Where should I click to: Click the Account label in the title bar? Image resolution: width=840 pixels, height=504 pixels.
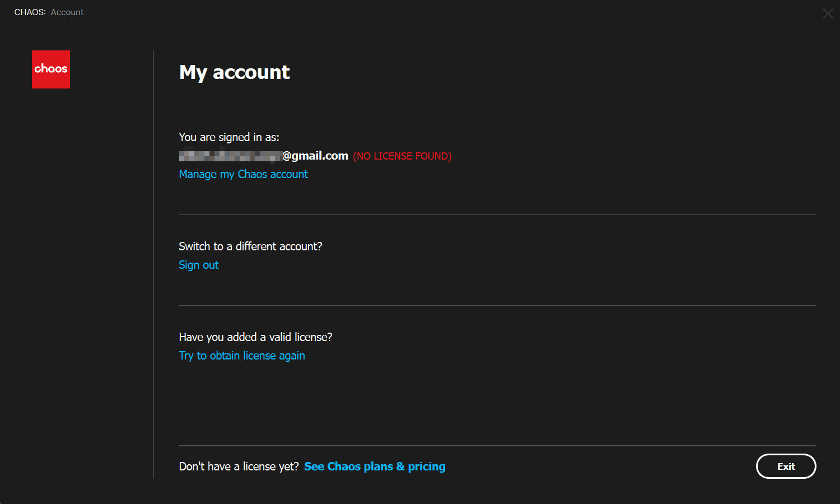[x=67, y=12]
